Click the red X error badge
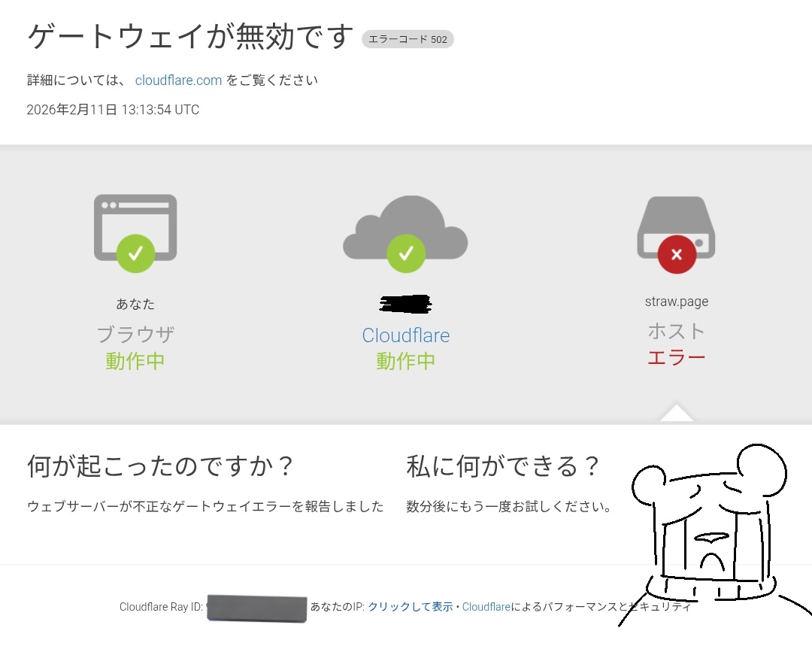Screen dimensions: 812x649 coord(677,254)
